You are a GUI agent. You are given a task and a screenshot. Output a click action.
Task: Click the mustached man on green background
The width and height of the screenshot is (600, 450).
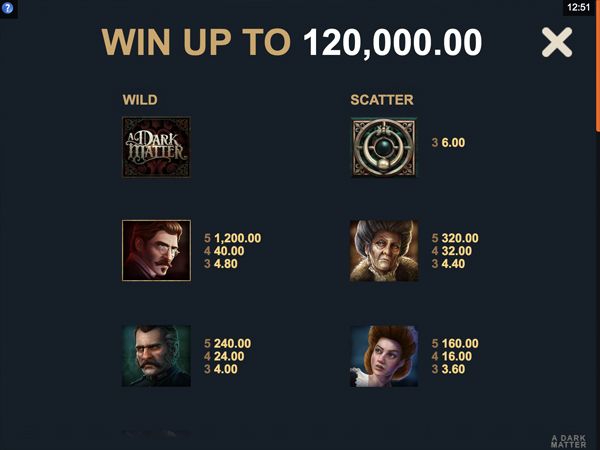[156, 356]
